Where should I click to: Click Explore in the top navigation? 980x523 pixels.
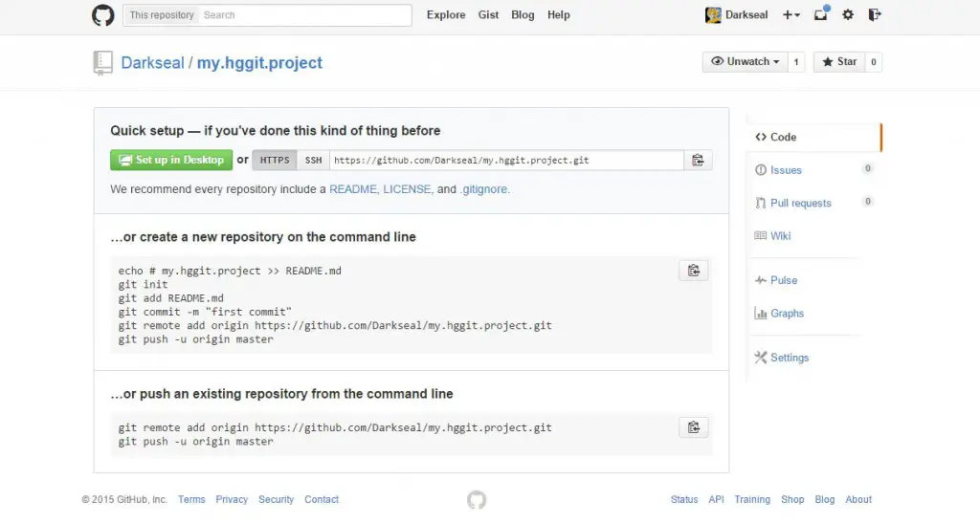[x=446, y=15]
